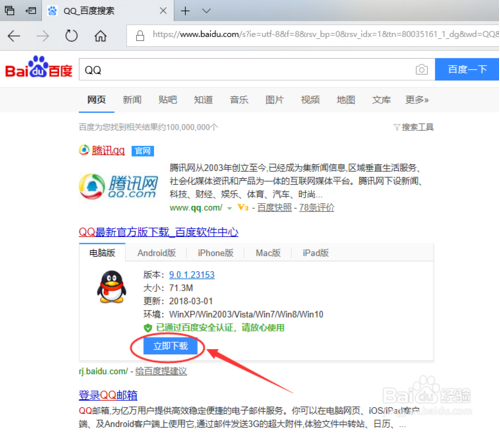Select the 网页 search tab
Viewport: 500px width, 435px height.
(96, 100)
